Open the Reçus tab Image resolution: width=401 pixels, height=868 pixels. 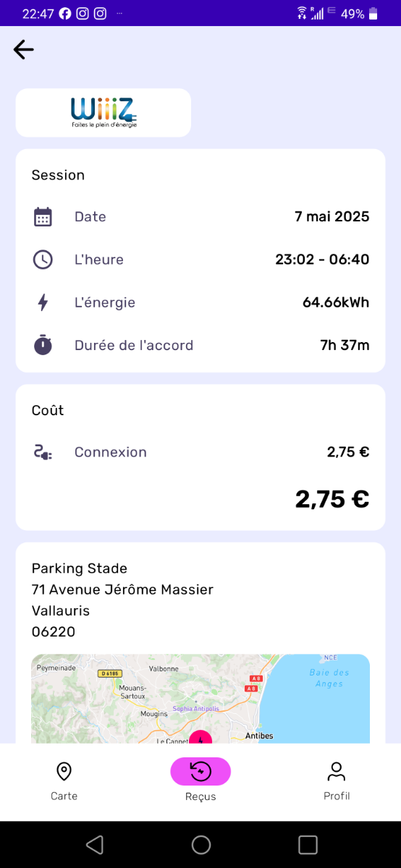click(x=200, y=781)
